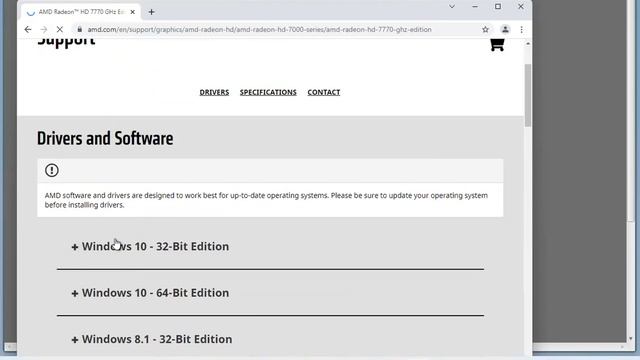Click the padlock site info icon
640x360 pixels.
pyautogui.click(x=80, y=29)
